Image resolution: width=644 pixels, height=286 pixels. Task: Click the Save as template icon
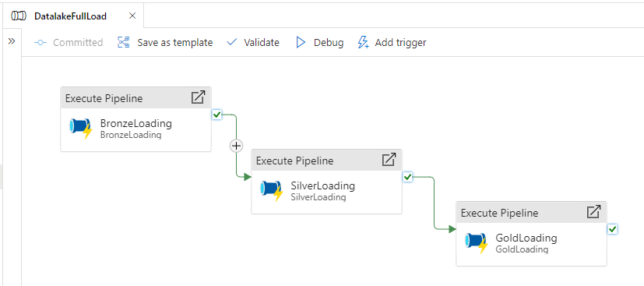click(x=124, y=42)
